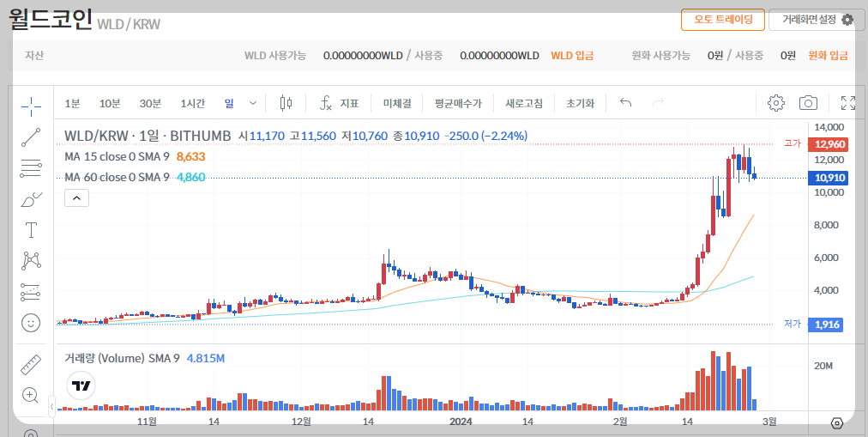Click the 10,910 current price label
The height and width of the screenshot is (437, 868).
[827, 178]
